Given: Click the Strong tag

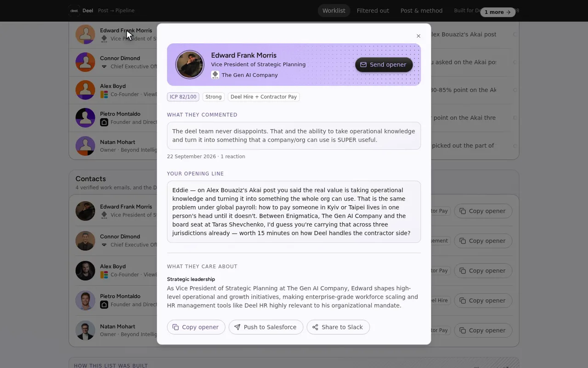Looking at the screenshot, I should pyautogui.click(x=213, y=97).
